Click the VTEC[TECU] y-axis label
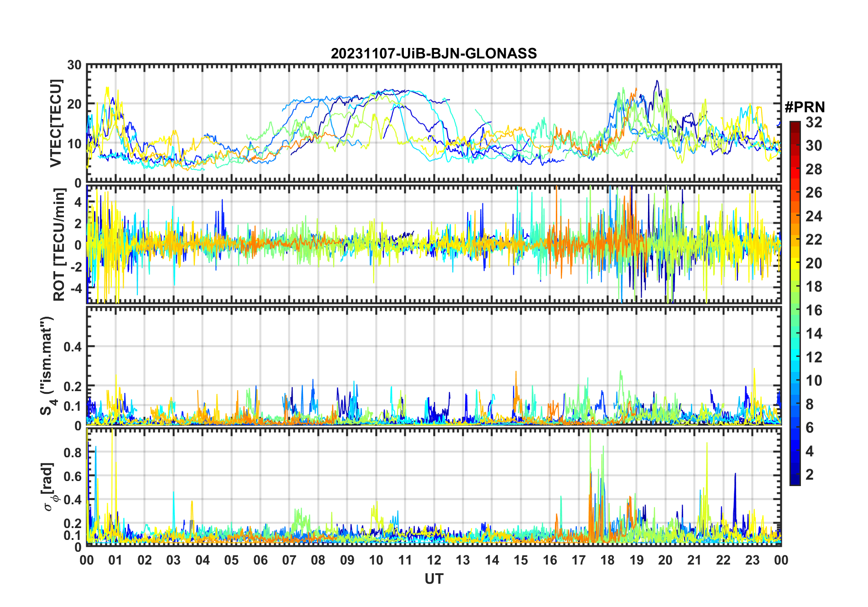 point(56,123)
